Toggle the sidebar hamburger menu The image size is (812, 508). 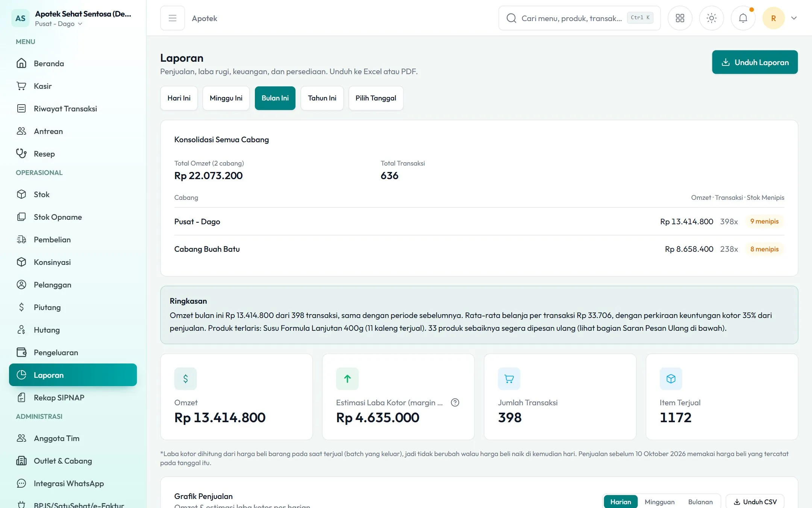[173, 18]
